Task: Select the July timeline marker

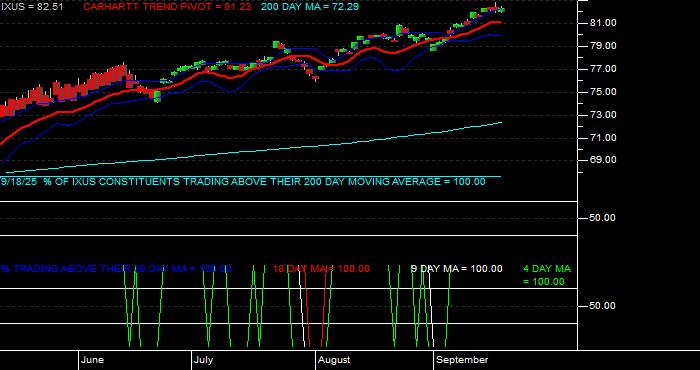Action: click(204, 360)
